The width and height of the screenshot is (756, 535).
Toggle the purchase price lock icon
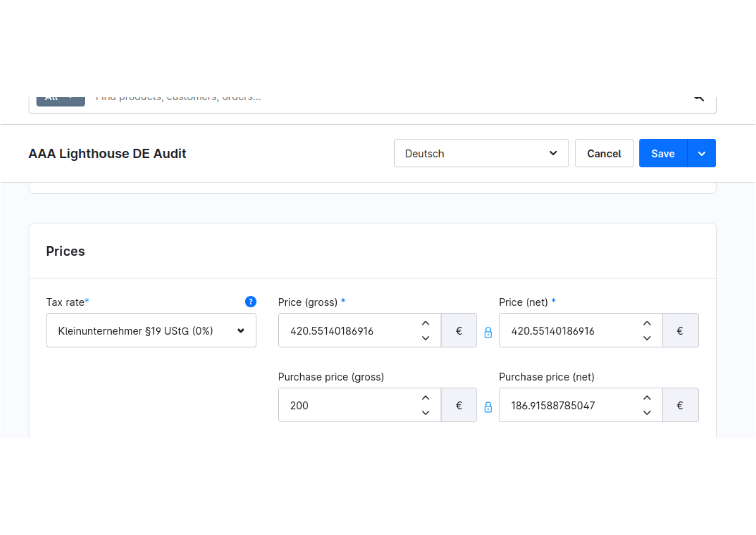point(488,407)
